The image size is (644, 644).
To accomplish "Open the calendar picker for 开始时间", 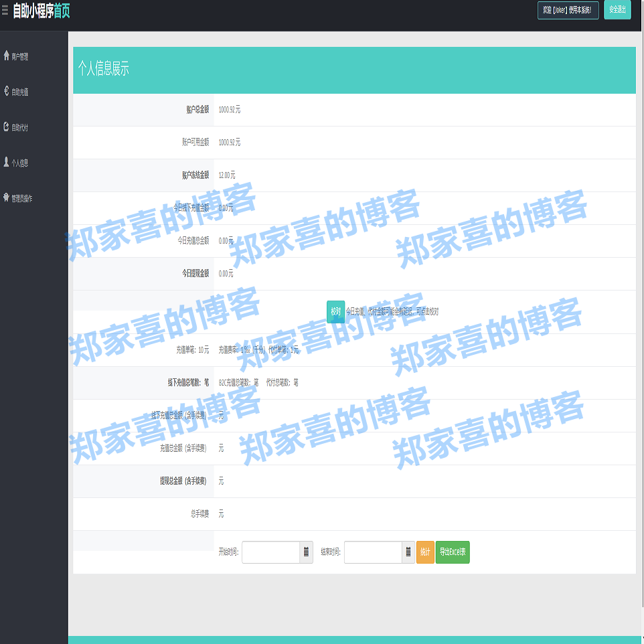I will coord(306,552).
